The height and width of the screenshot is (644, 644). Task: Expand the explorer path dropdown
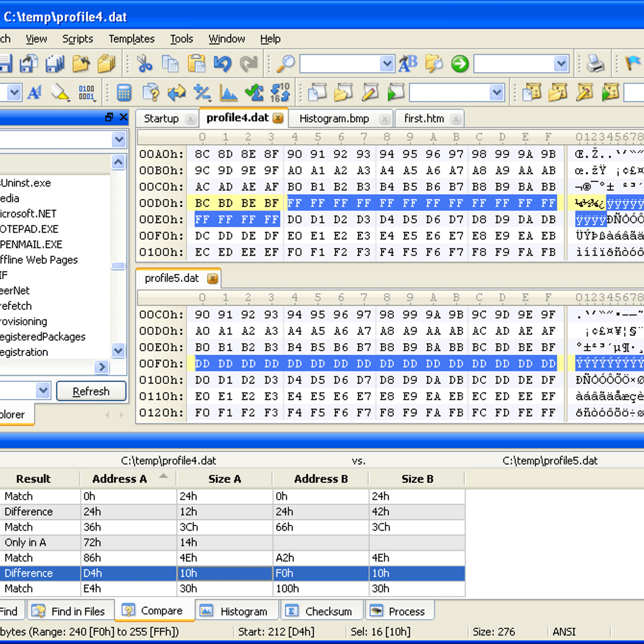[119, 140]
